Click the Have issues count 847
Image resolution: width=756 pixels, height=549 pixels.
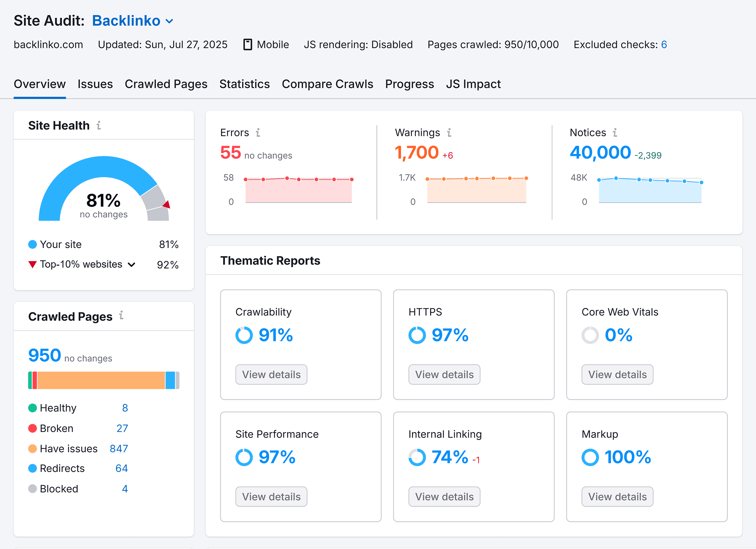point(119,449)
